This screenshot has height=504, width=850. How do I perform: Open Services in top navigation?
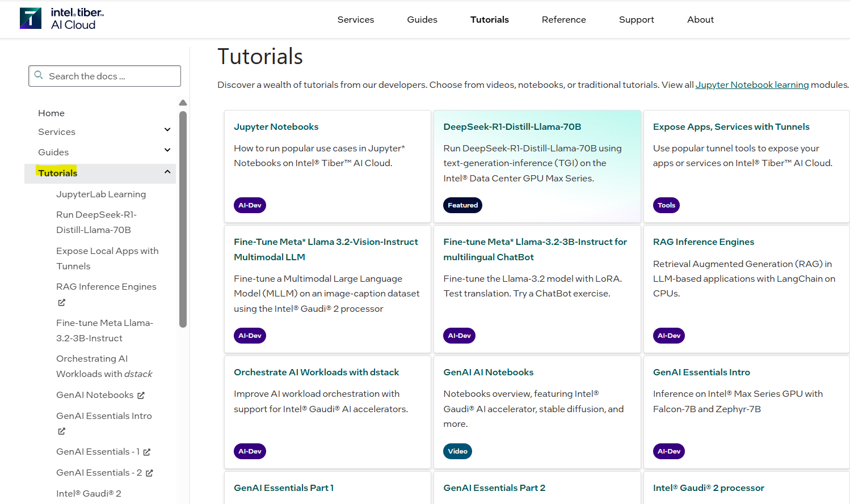[x=356, y=19]
